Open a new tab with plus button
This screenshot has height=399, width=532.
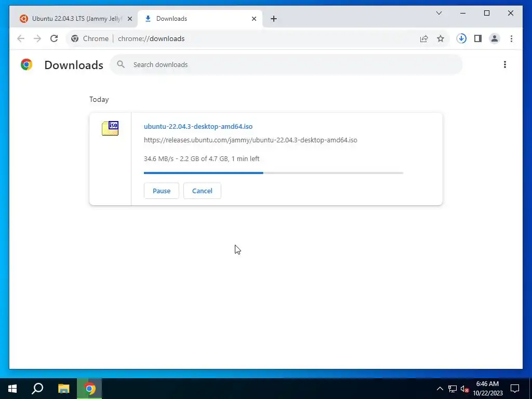coord(274,19)
